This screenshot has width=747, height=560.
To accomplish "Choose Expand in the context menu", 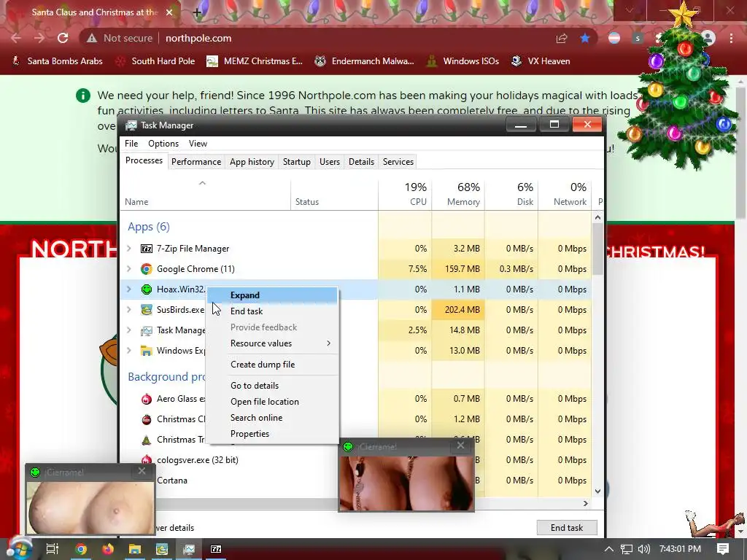I will (273, 295).
